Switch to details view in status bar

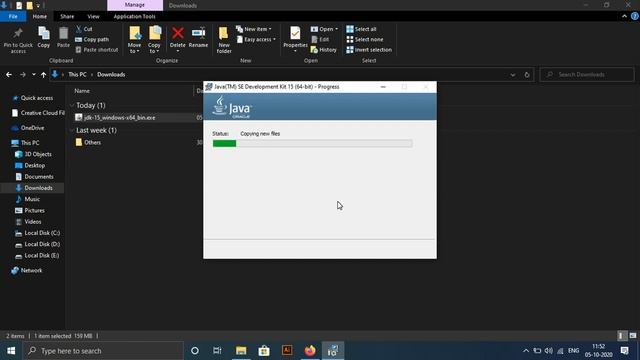pyautogui.click(x=622, y=336)
